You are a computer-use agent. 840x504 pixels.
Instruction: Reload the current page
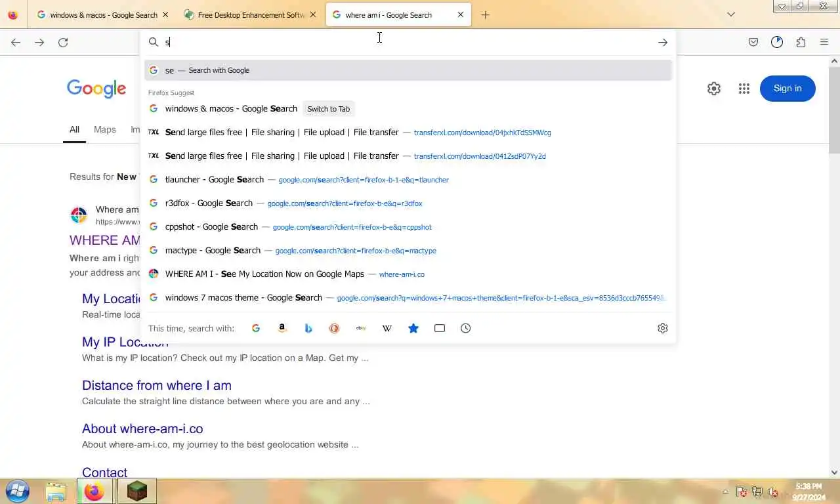[63, 42]
